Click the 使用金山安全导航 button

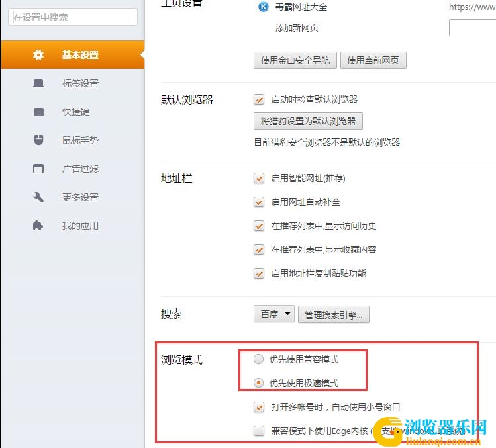tap(295, 60)
